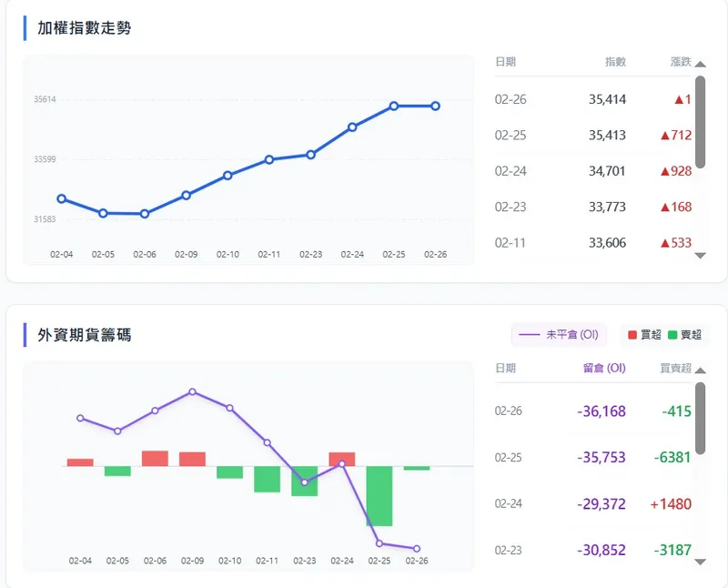Click the 留倉 (OI) column header
728x588 pixels.
[x=603, y=369]
